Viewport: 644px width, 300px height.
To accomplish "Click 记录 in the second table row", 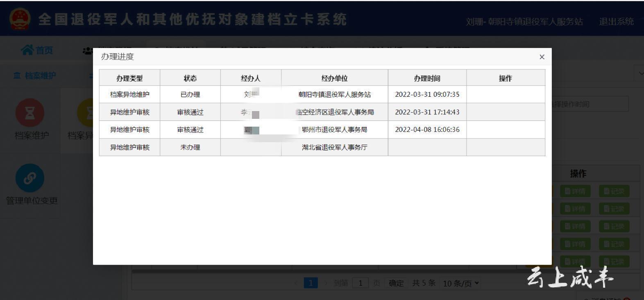I will click(x=614, y=209).
